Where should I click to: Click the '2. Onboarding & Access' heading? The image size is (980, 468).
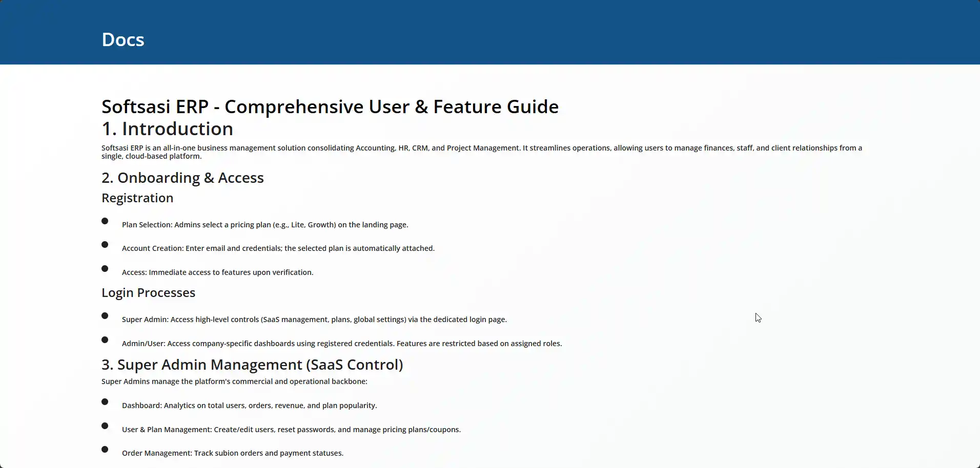[182, 178]
